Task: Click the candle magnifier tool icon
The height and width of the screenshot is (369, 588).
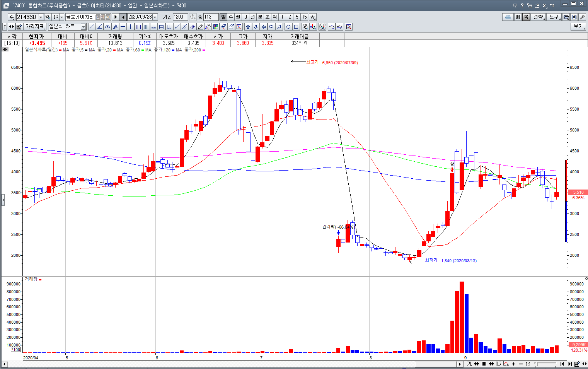Action: (x=313, y=27)
